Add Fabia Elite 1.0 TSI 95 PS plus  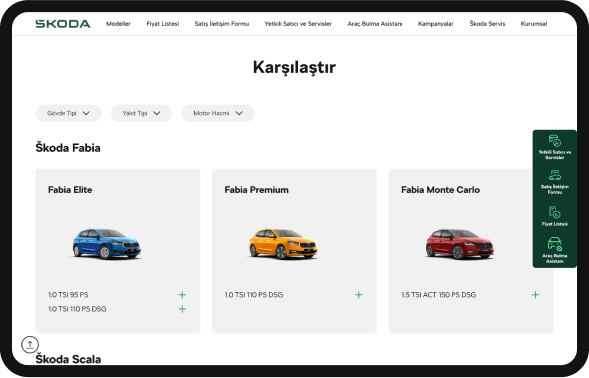(182, 295)
